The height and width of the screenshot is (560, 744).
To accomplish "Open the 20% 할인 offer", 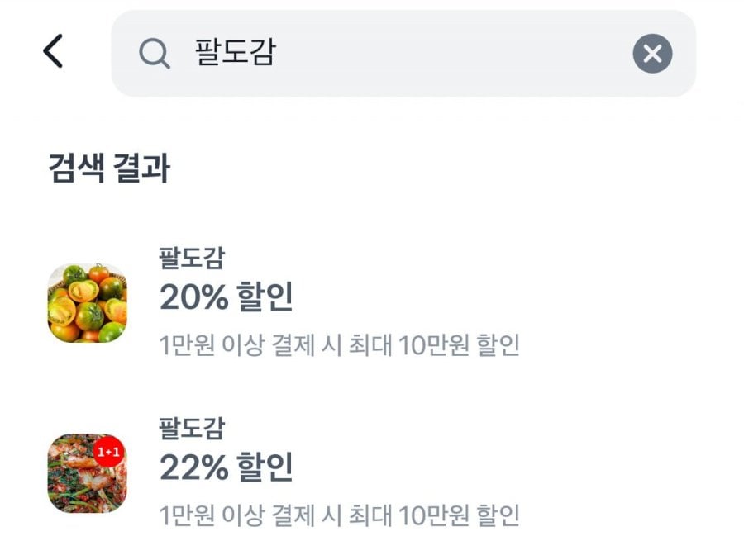I will point(227,297).
